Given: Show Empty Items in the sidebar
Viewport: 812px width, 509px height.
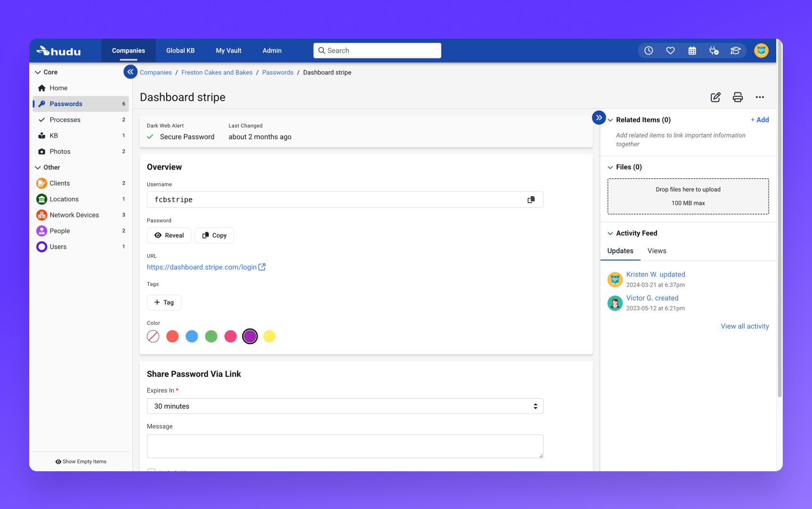Looking at the screenshot, I should coord(81,461).
